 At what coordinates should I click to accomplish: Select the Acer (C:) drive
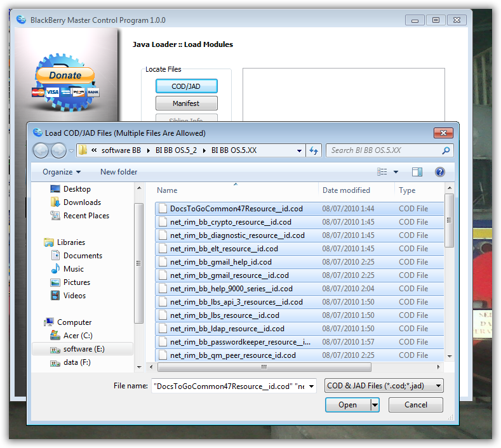point(77,336)
